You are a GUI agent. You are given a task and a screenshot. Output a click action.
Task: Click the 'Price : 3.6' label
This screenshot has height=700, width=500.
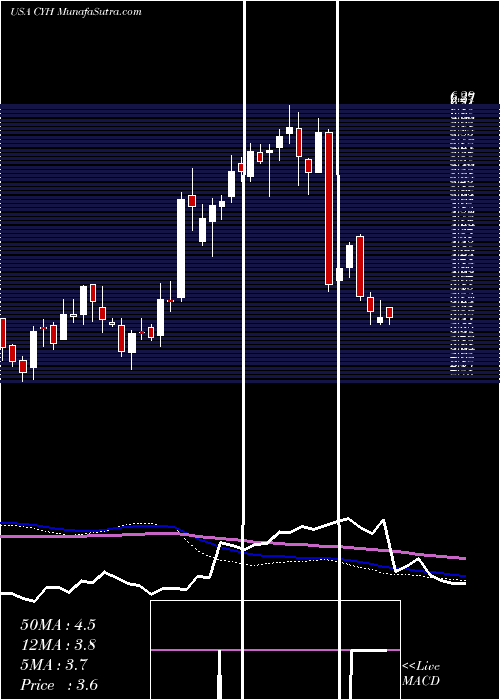[x=59, y=685]
